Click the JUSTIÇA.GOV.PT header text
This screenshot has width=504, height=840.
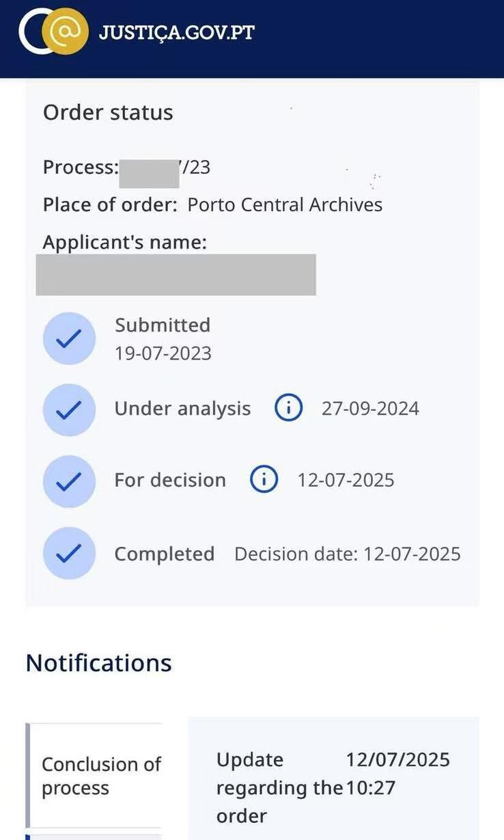click(177, 32)
